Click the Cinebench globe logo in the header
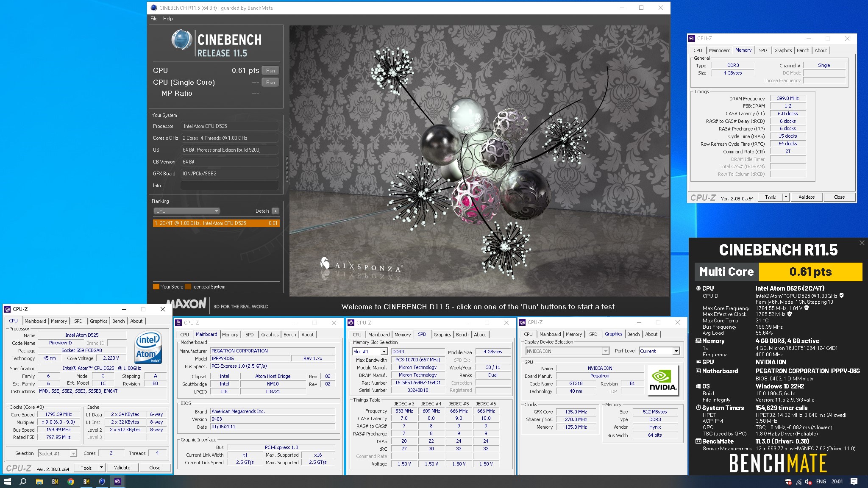The width and height of the screenshot is (868, 488). click(x=182, y=40)
